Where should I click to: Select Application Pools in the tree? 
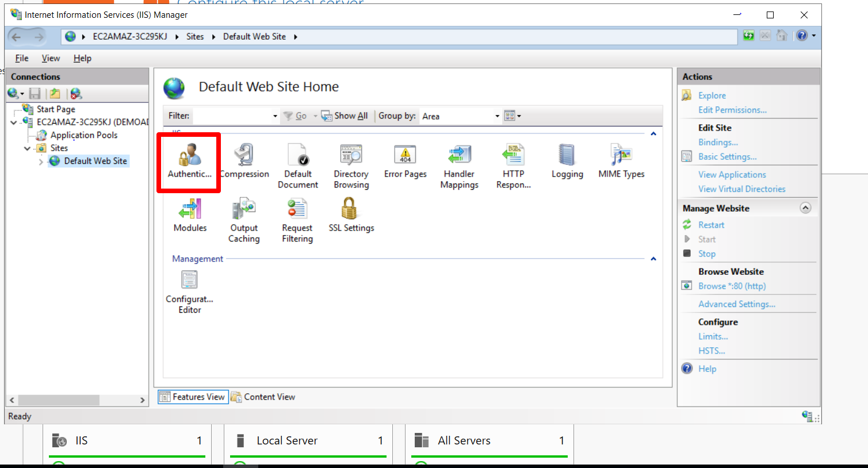pos(84,135)
